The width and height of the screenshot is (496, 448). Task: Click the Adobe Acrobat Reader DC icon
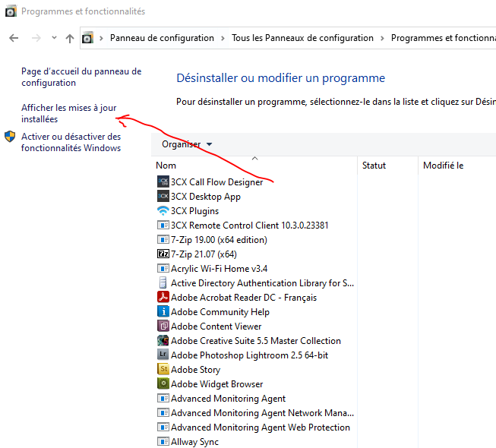tap(163, 297)
